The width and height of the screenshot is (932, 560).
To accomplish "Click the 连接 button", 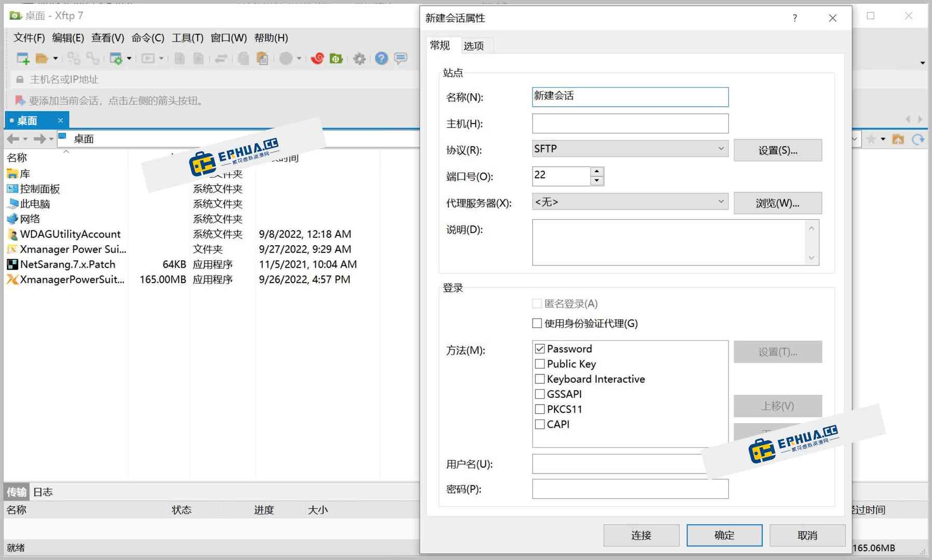I will tap(641, 535).
